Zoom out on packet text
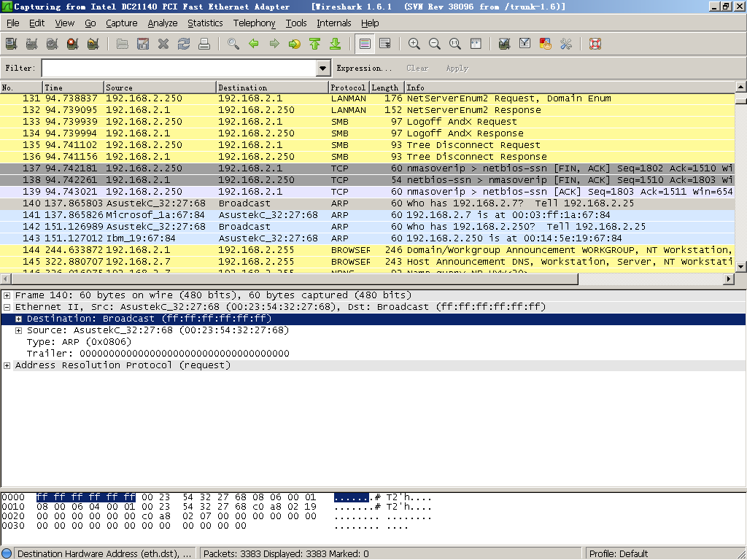747x560 pixels. (x=435, y=44)
